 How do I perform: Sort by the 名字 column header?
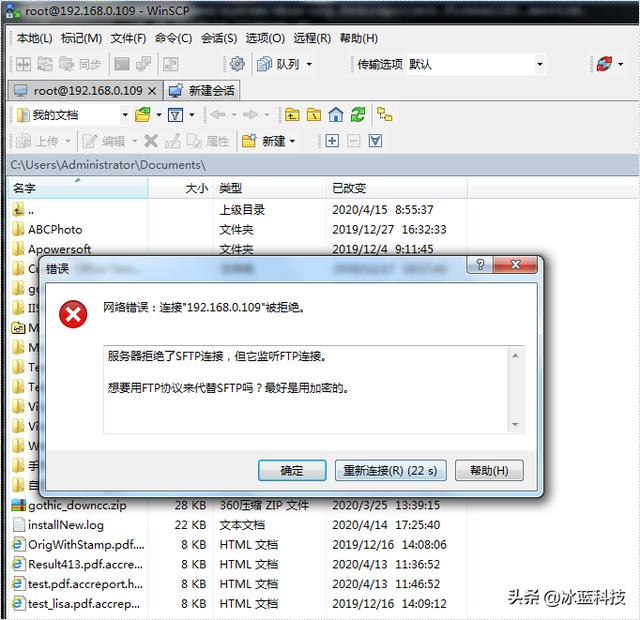tap(78, 188)
